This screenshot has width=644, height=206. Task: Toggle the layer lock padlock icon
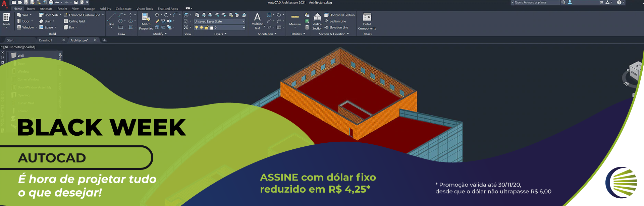coord(207,27)
